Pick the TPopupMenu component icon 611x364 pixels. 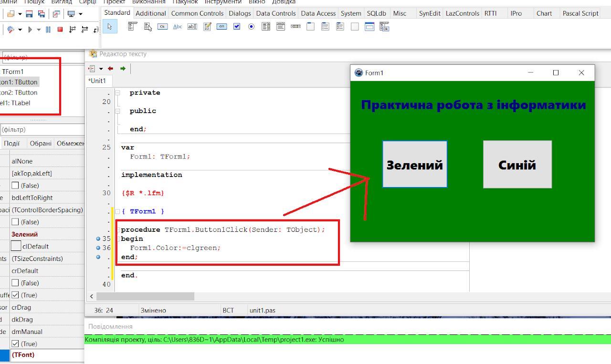point(148,27)
